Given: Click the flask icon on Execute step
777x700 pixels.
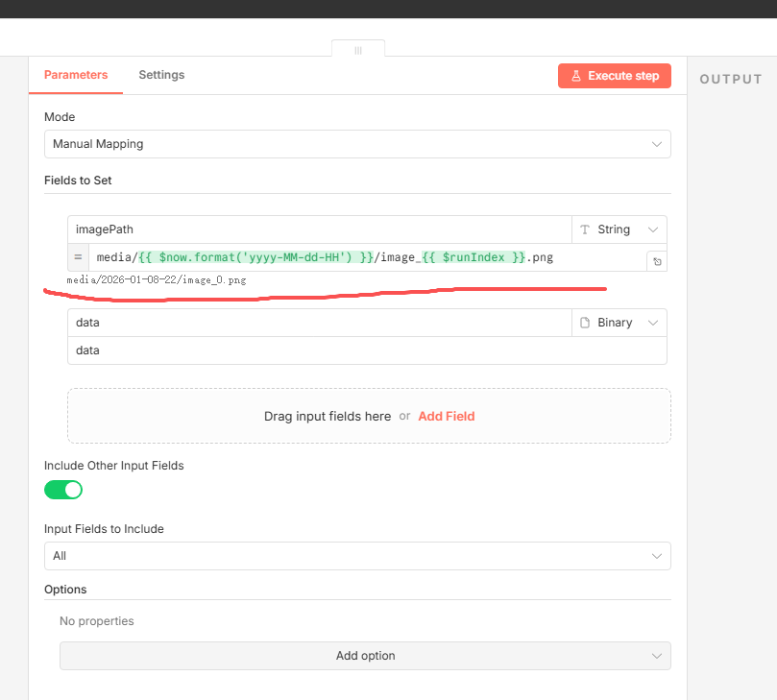Looking at the screenshot, I should [x=576, y=76].
